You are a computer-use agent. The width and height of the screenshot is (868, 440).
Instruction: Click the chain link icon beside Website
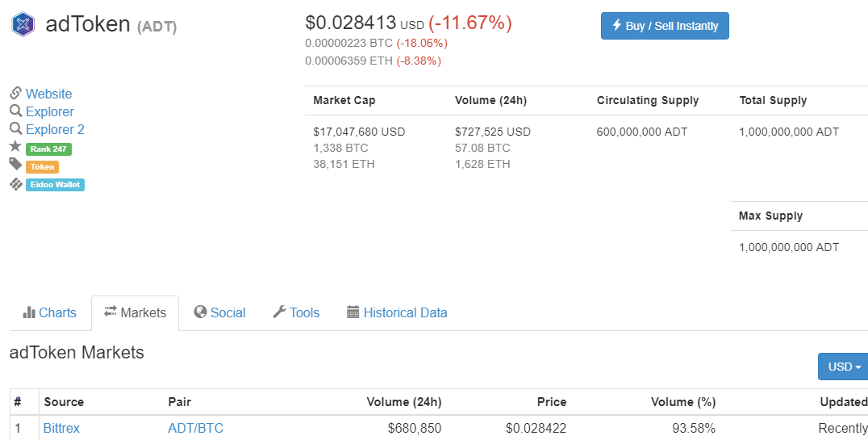tap(15, 94)
